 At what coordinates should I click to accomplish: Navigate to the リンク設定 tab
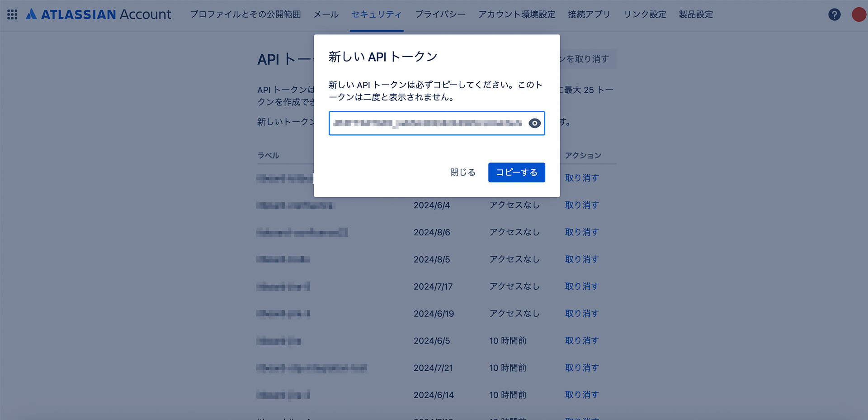coord(645,14)
